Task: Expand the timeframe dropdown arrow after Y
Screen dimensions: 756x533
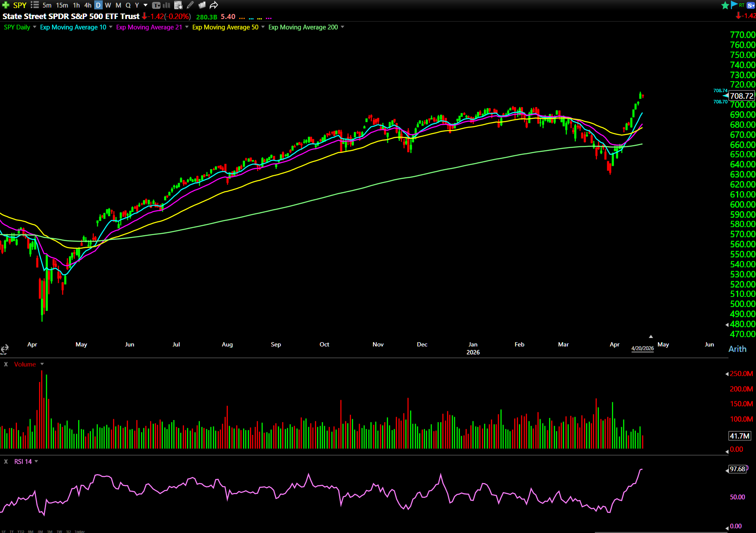Action: (x=145, y=5)
